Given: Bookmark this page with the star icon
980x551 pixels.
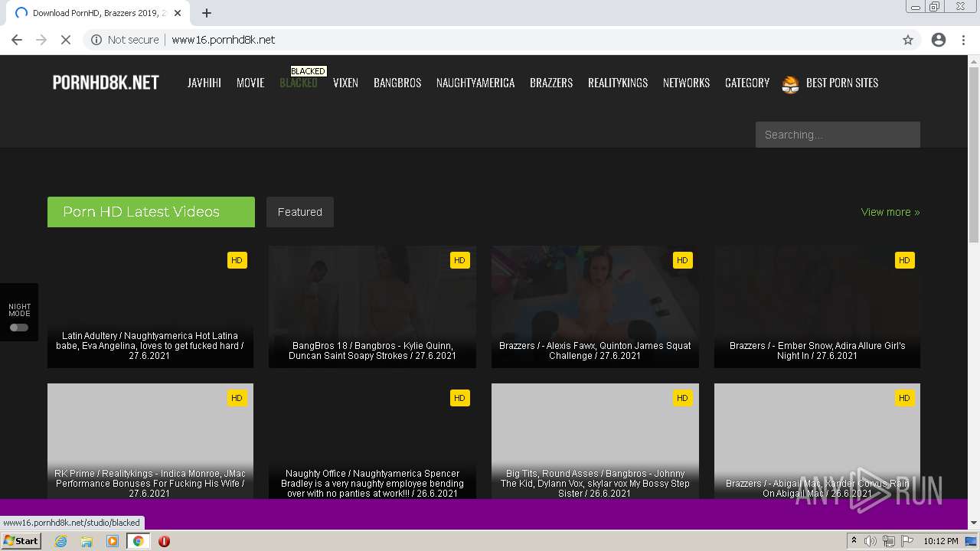Looking at the screenshot, I should (908, 40).
